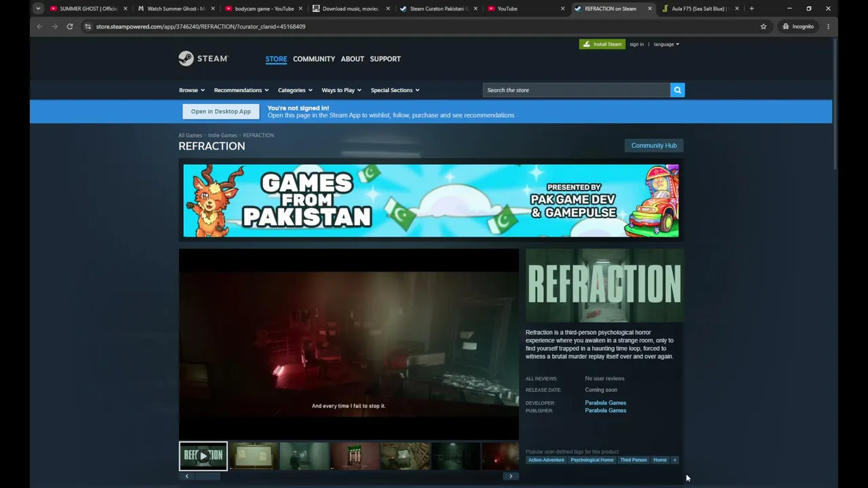Close the Aula F75 tab
Image resolution: width=868 pixels, height=488 pixels.
tap(737, 9)
